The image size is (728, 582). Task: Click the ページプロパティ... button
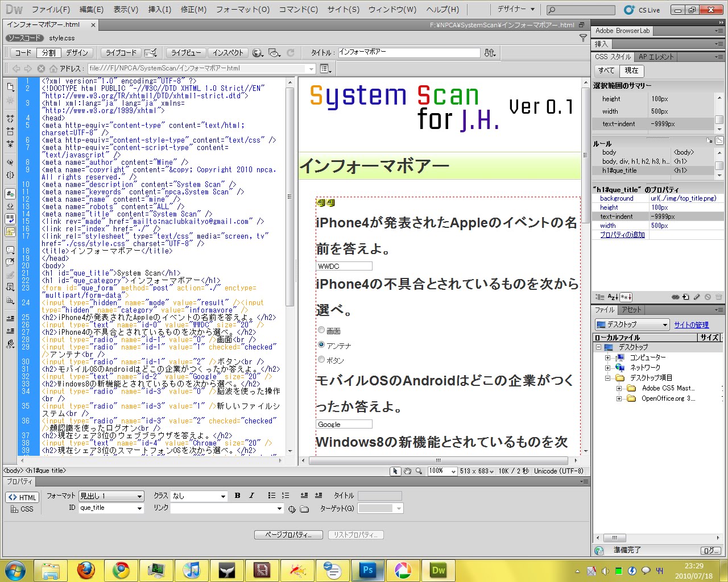(x=288, y=535)
